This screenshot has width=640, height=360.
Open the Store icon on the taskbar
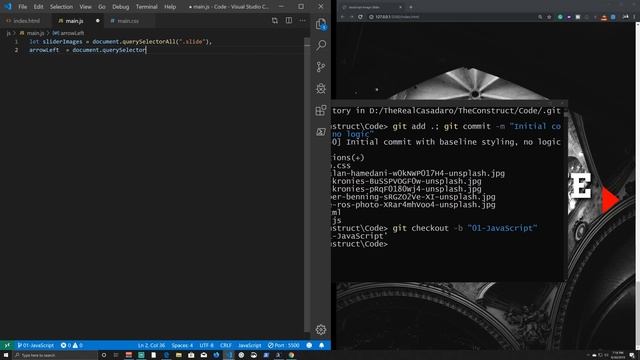coord(191,355)
